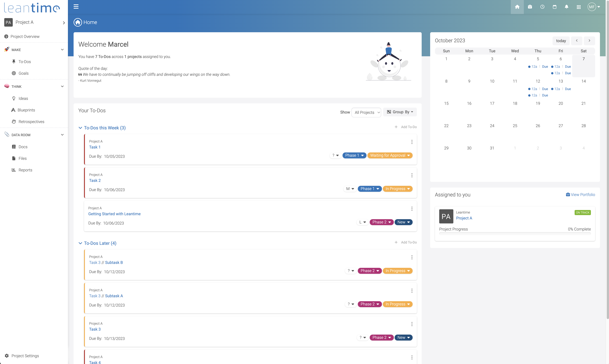Image resolution: width=609 pixels, height=364 pixels.
Task: Collapse the To-Dos Later section
Action: [x=80, y=243]
